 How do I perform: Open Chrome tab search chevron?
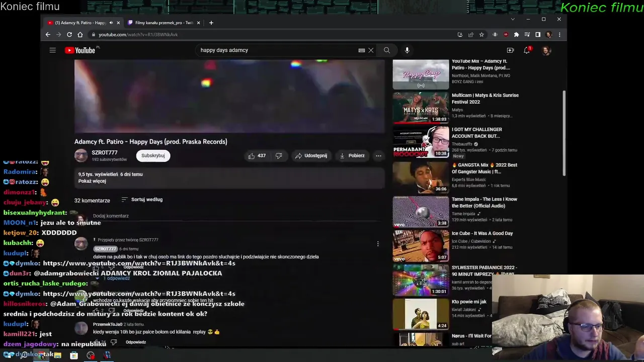pyautogui.click(x=513, y=19)
